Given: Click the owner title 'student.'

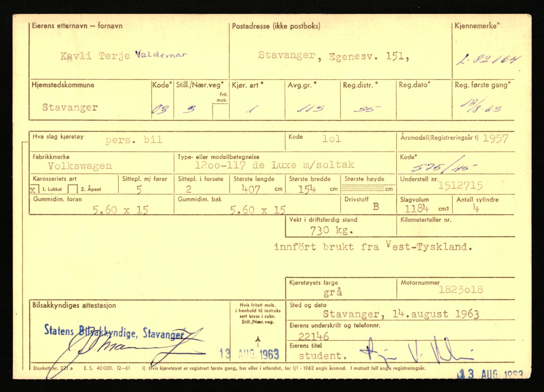Looking at the screenshot, I should pyautogui.click(x=323, y=356).
